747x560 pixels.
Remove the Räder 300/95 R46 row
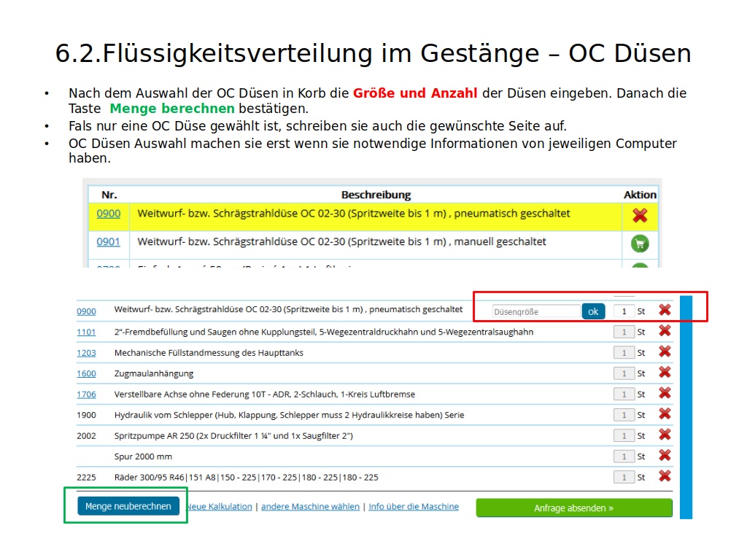tap(665, 476)
